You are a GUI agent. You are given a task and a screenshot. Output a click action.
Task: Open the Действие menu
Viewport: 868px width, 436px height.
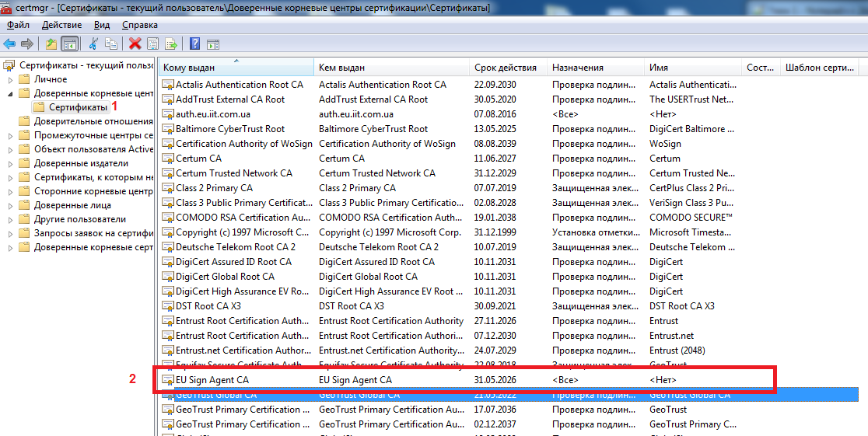(x=61, y=25)
